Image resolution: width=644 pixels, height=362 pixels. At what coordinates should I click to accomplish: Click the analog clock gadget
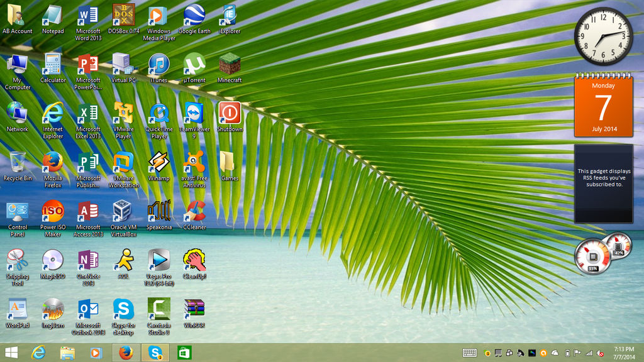(603, 36)
